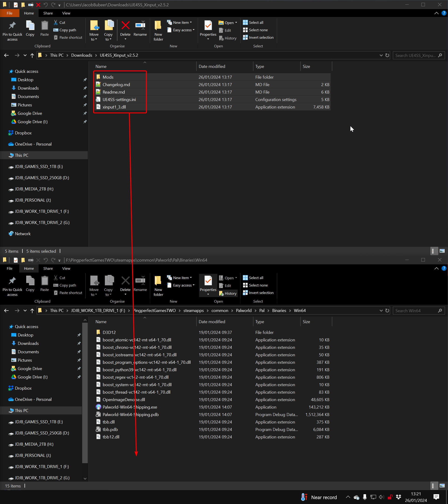The image size is (448, 504).
Task: Switch to details view in Win64 window status bar
Action: [433, 486]
